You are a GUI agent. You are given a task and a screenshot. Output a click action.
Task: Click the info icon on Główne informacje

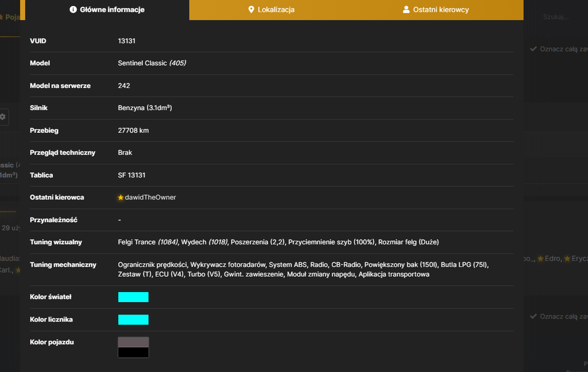click(73, 9)
